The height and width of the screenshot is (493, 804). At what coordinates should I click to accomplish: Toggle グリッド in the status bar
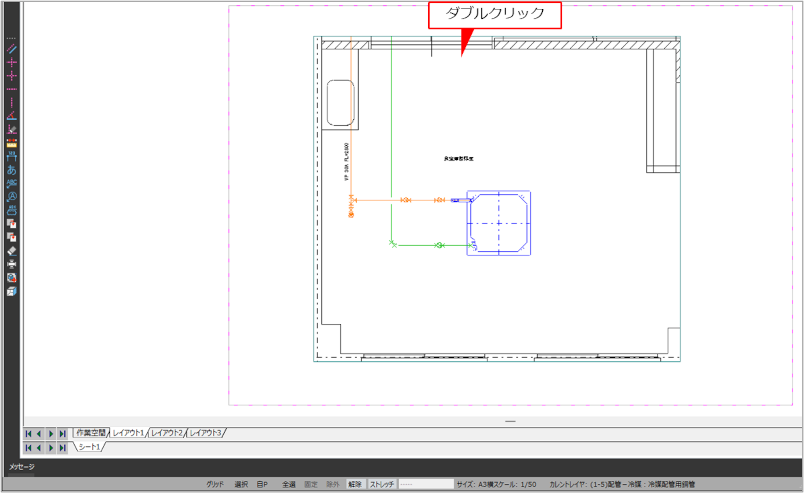215,484
